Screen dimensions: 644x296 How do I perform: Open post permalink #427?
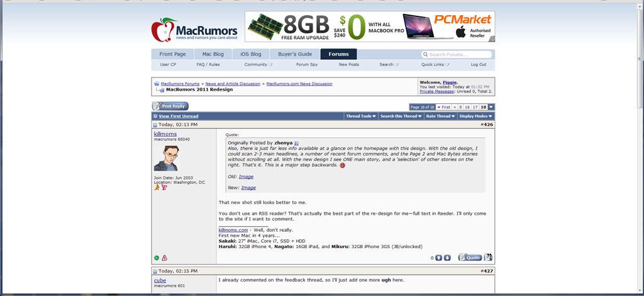(488, 271)
